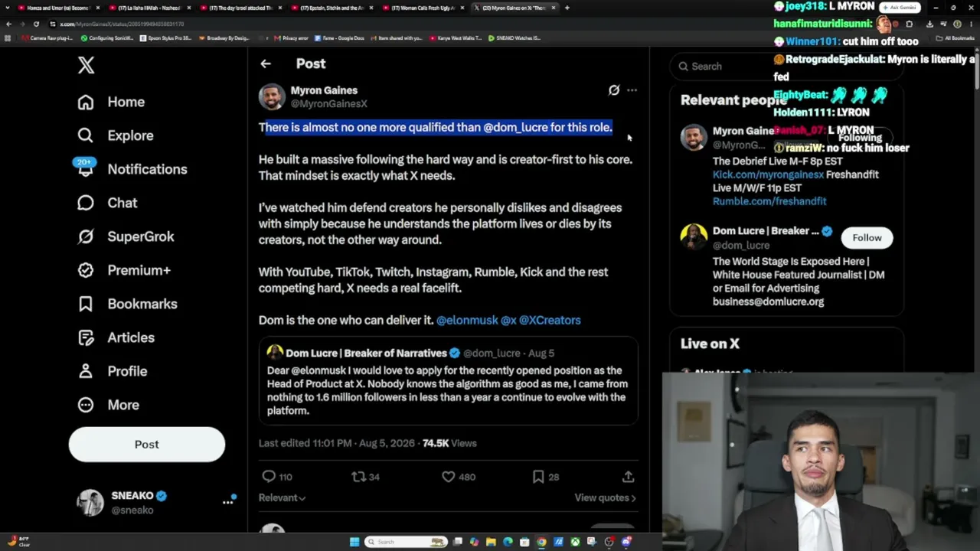Viewport: 980px width, 551px height.
Task: Open Kick.com/myrongainesx link
Action: pos(768,174)
